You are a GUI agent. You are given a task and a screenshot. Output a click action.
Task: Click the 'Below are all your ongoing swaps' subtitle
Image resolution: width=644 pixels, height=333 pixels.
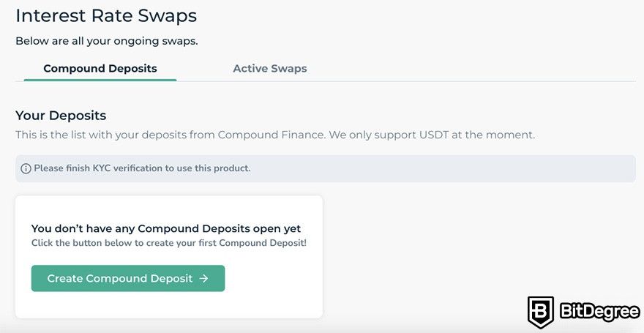click(x=107, y=41)
